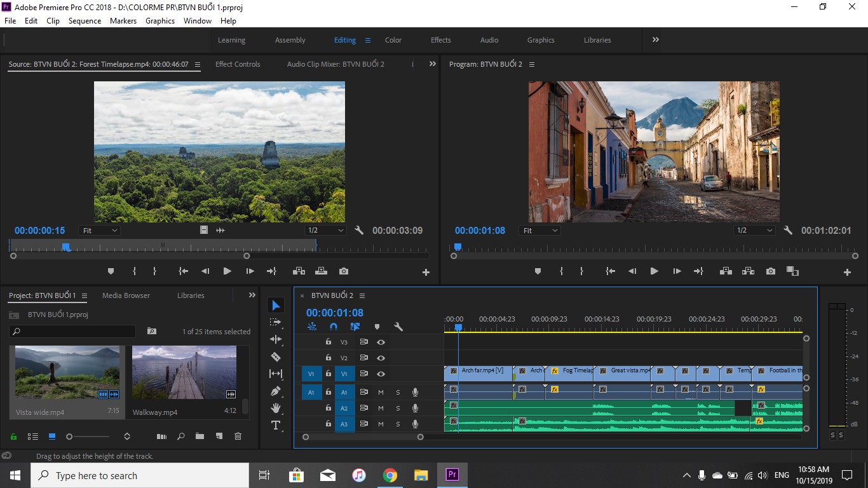Add marker in the Program monitor
Viewport: 868px width, 488px height.
[538, 271]
